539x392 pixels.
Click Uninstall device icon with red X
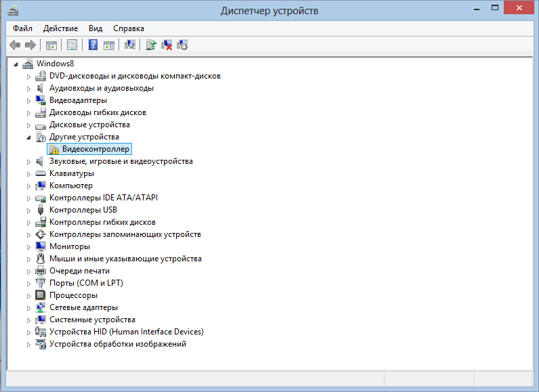(167, 45)
